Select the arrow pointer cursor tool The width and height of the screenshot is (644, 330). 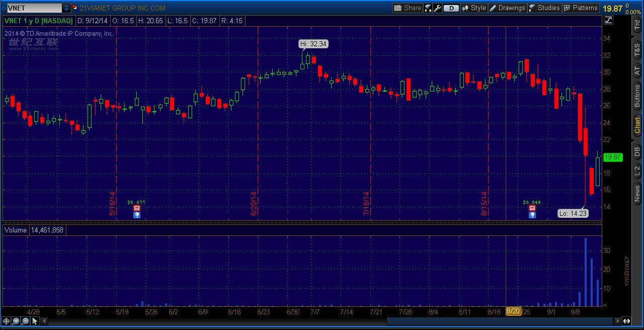click(35, 321)
